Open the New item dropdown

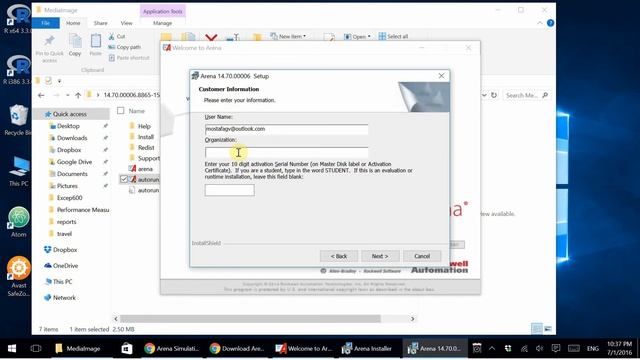click(288, 36)
